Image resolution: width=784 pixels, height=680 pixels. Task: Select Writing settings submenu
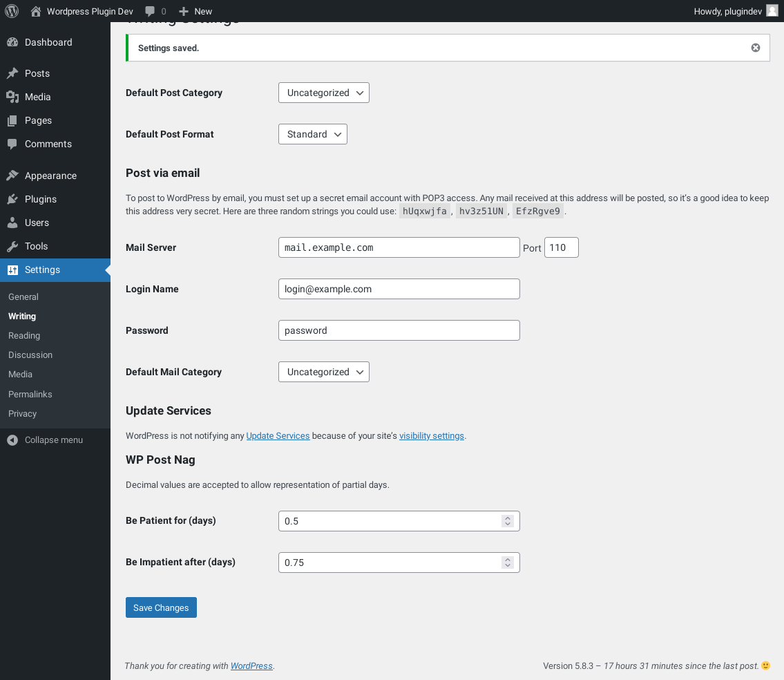(x=22, y=317)
